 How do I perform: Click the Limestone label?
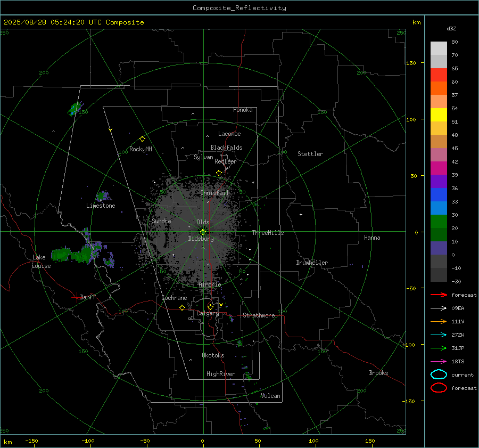click(x=101, y=206)
